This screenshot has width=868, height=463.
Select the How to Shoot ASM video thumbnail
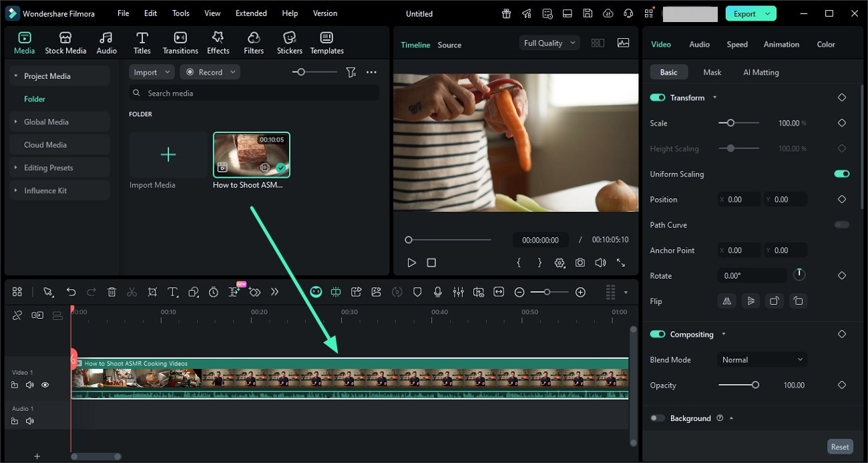click(251, 154)
